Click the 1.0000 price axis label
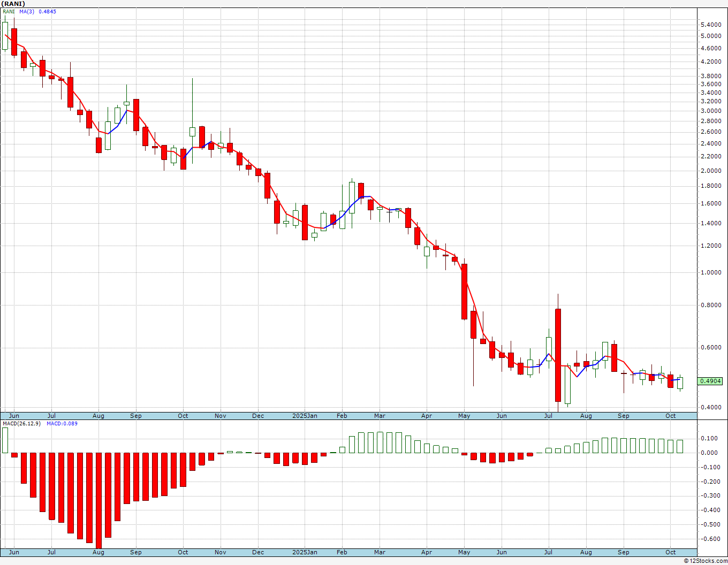728x565 pixels. pos(710,272)
